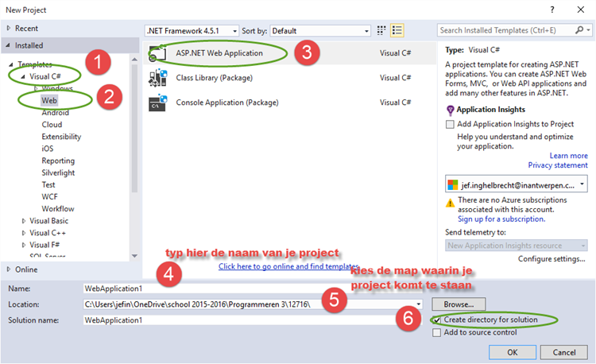Click the tree scrollbar up arrow
The height and width of the screenshot is (364, 596).
tap(134, 60)
